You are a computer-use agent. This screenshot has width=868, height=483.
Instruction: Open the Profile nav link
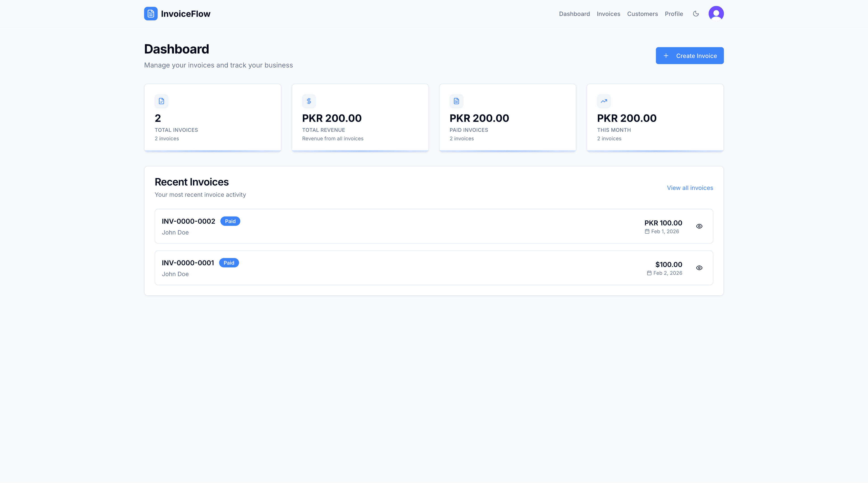[x=674, y=14]
